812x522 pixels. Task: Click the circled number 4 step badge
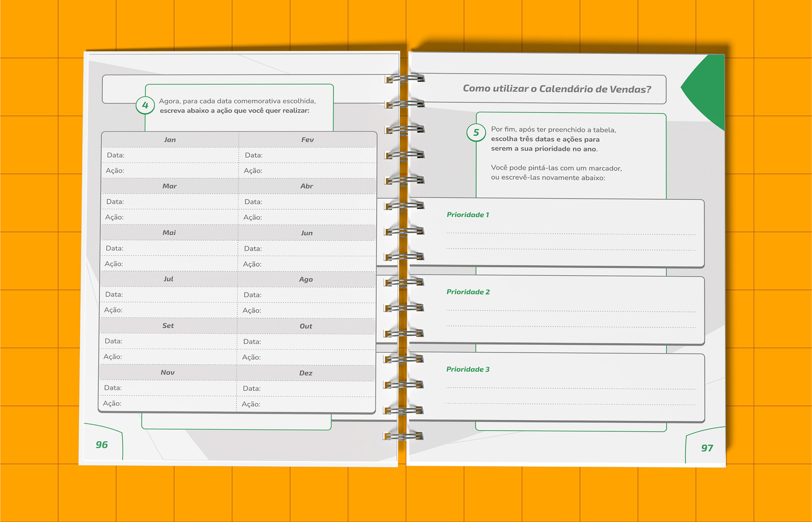145,105
